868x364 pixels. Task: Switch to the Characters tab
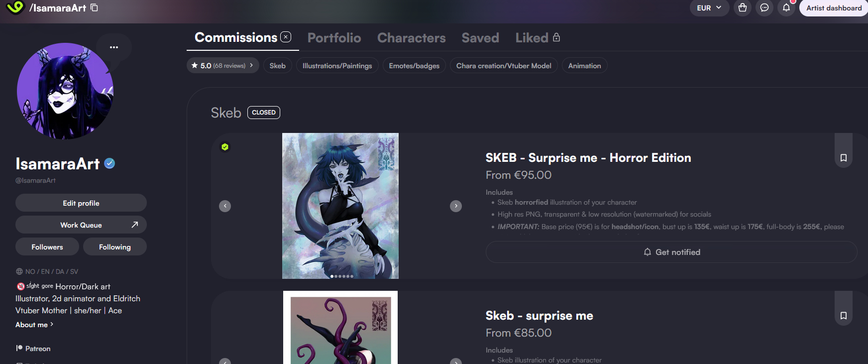point(411,38)
